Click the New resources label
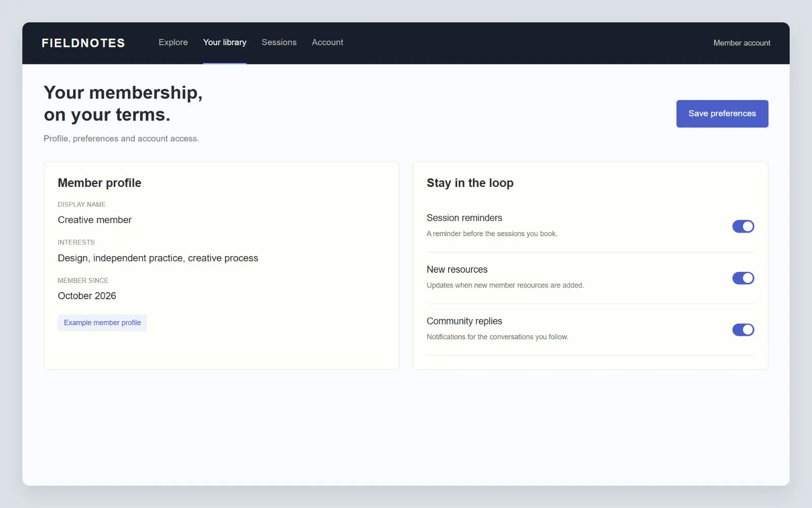812x508 pixels. tap(457, 270)
